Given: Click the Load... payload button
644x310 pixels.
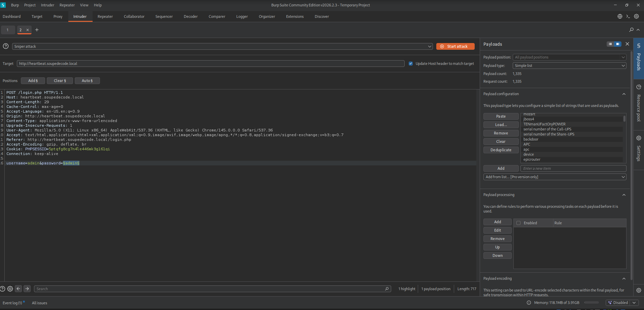Looking at the screenshot, I should [501, 125].
